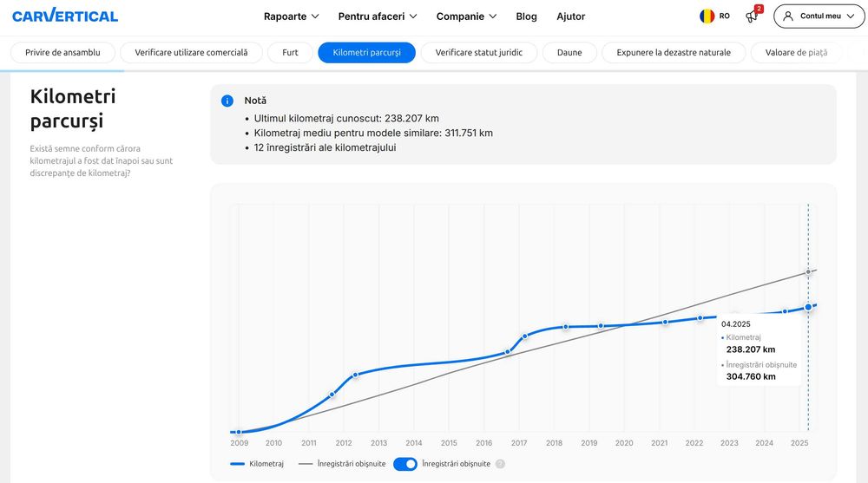Click the 04.2025 mileage data point
This screenshot has height=483, width=868.
[x=808, y=307]
